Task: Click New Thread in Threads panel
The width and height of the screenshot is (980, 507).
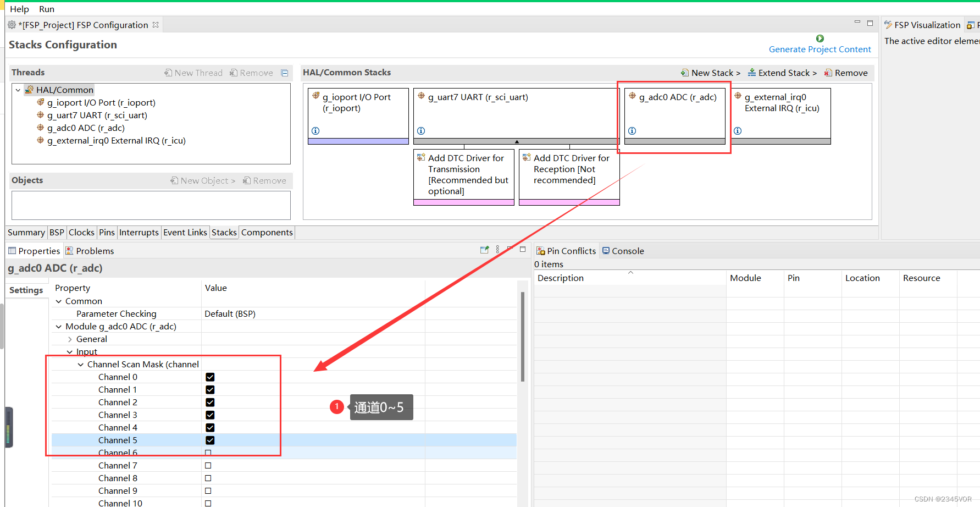Action: click(x=193, y=73)
